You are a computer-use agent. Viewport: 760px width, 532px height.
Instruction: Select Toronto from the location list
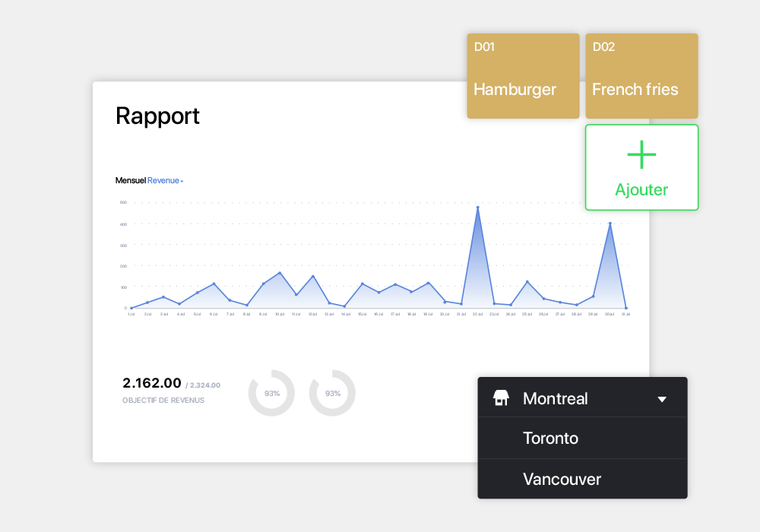550,439
